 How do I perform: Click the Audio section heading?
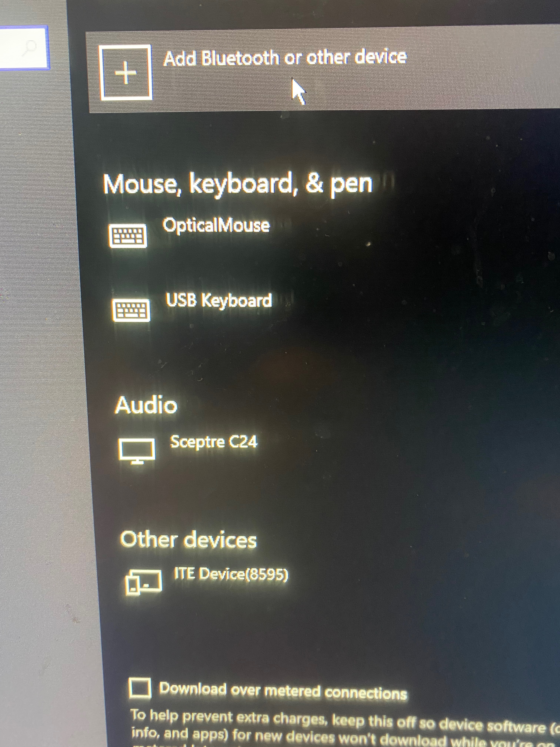click(146, 405)
